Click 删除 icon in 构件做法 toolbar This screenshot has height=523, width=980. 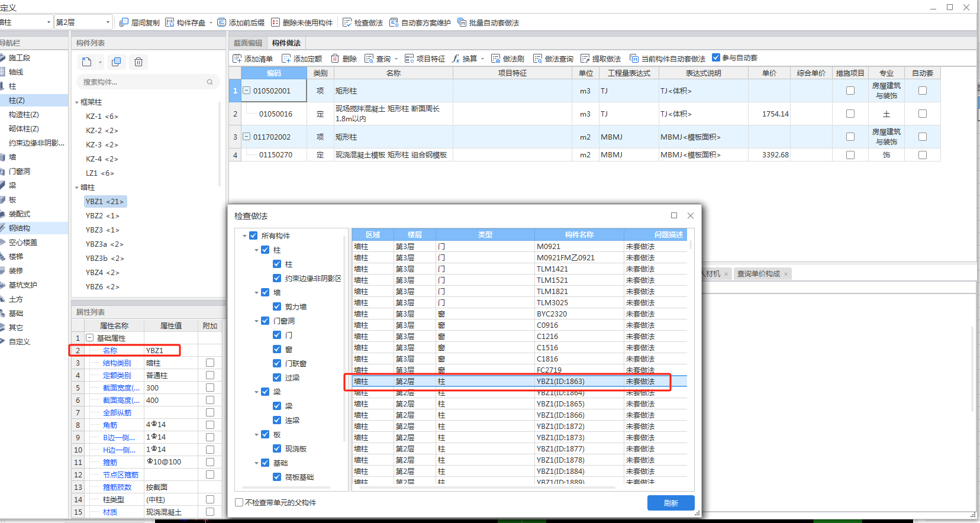[x=335, y=59]
